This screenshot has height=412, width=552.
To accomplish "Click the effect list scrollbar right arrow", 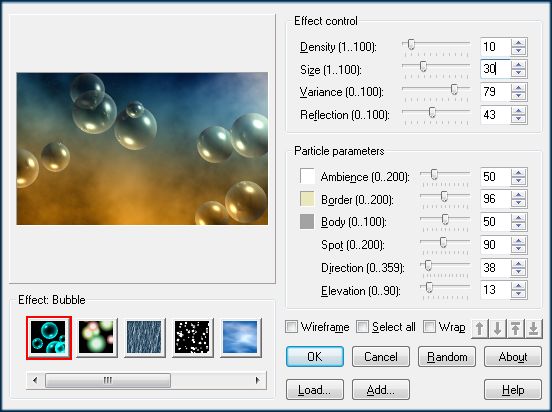I will [258, 380].
